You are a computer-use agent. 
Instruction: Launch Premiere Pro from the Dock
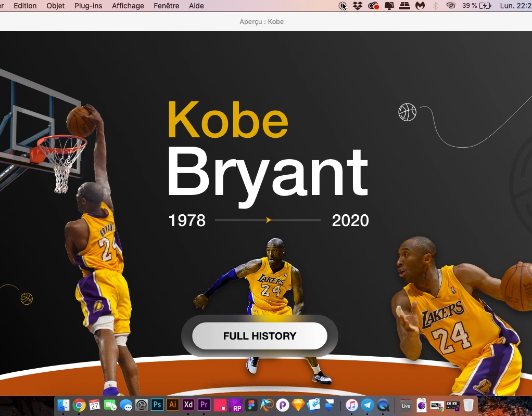point(204,405)
